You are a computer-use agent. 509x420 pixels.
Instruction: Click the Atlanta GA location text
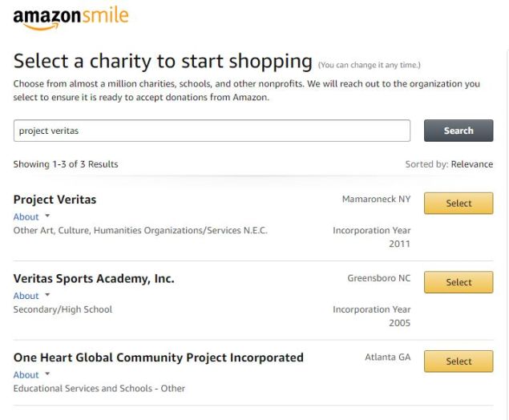pyautogui.click(x=388, y=357)
